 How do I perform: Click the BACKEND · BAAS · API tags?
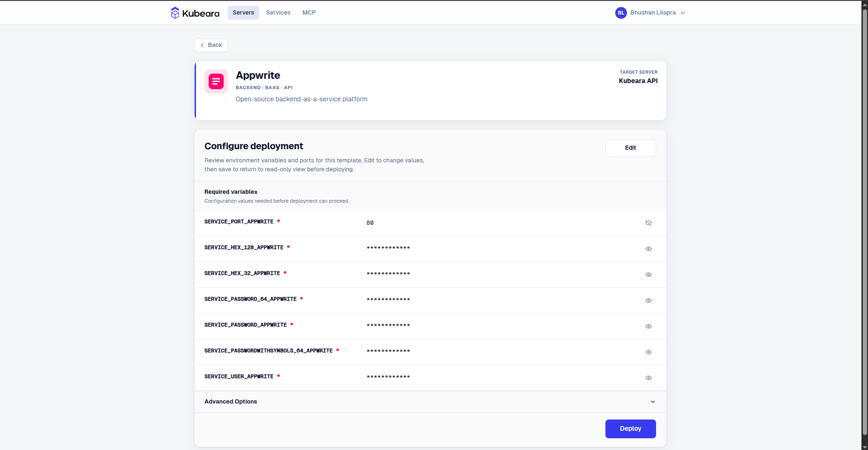tap(264, 88)
